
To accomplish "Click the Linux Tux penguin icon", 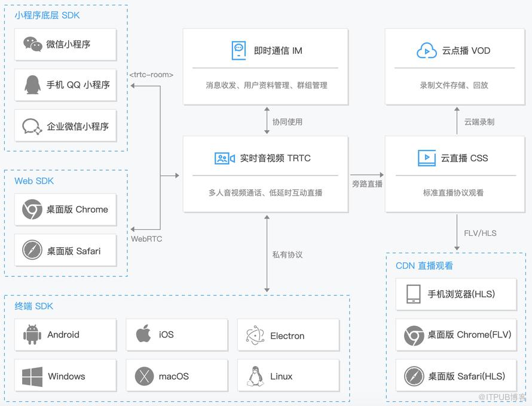I will [x=255, y=376].
